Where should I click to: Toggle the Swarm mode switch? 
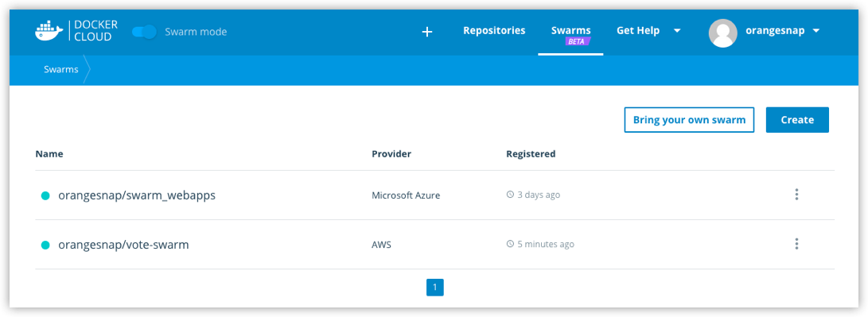click(145, 32)
